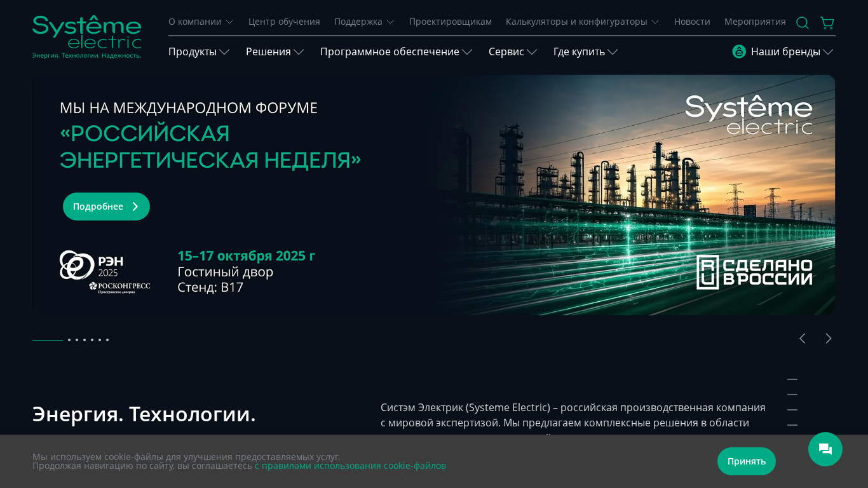The height and width of the screenshot is (488, 868).
Task: Expand the О компании dropdown
Action: [x=201, y=22]
